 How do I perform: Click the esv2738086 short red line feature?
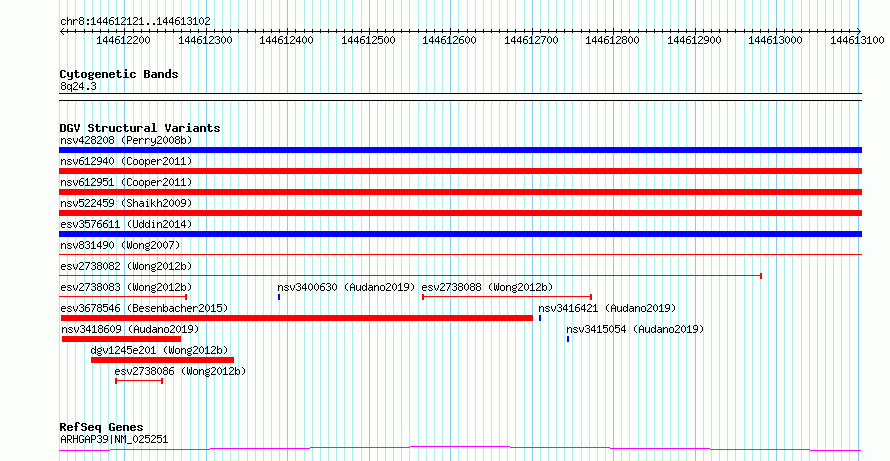[139, 381]
